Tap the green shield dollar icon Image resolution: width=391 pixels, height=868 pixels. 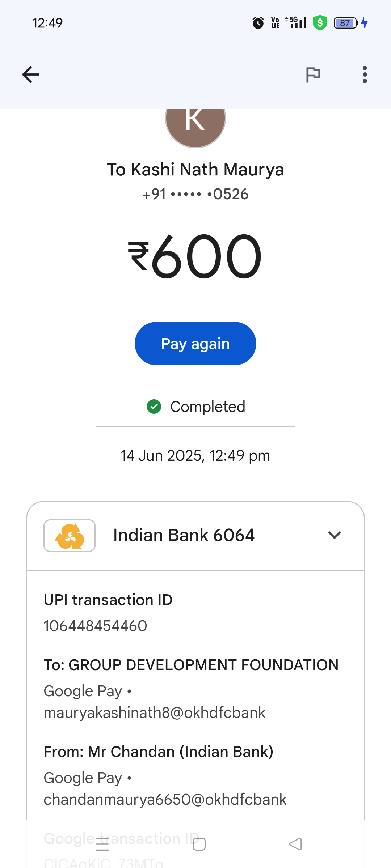click(320, 23)
